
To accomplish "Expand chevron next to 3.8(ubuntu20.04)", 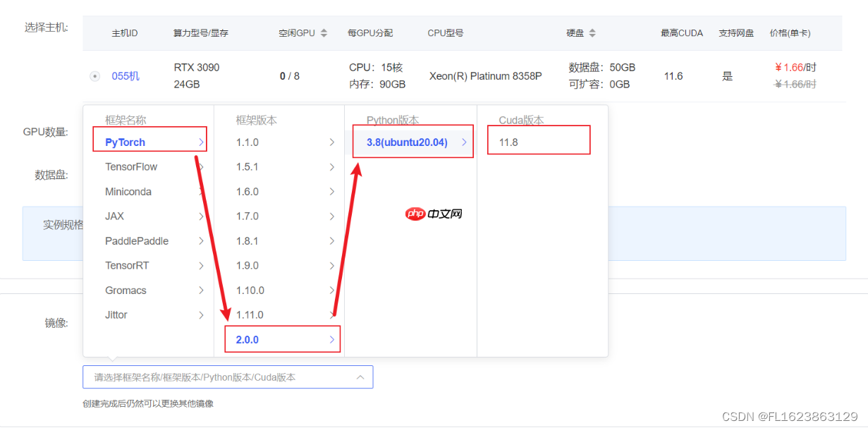I will (464, 142).
